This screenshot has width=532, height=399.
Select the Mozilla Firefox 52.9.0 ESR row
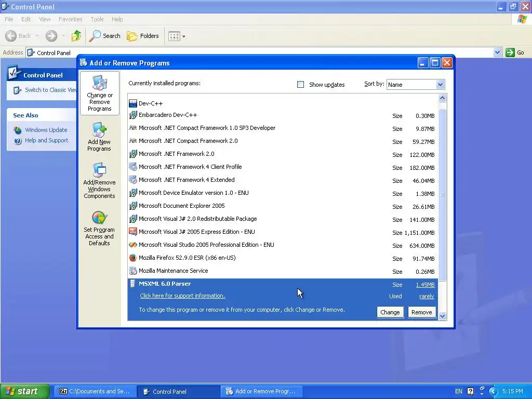[282, 258]
